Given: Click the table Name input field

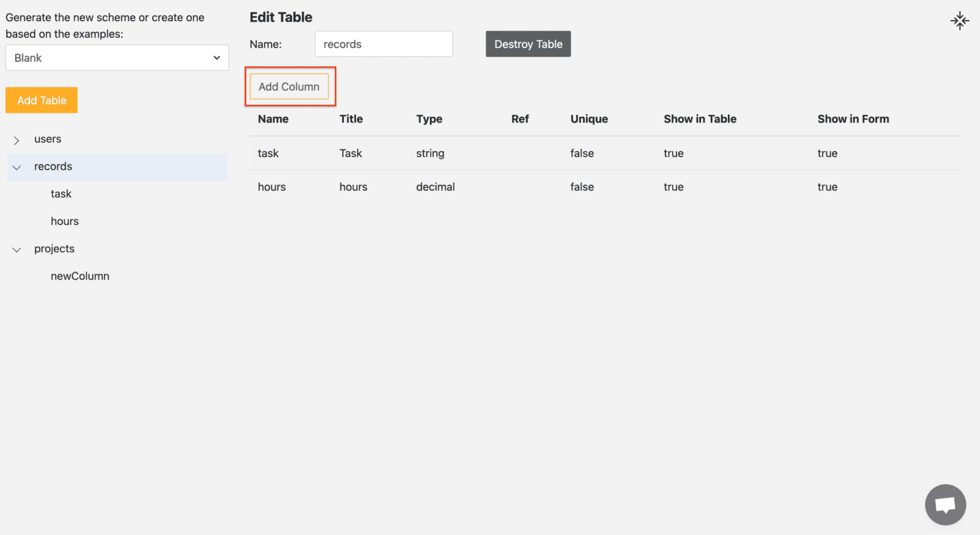Looking at the screenshot, I should point(383,44).
